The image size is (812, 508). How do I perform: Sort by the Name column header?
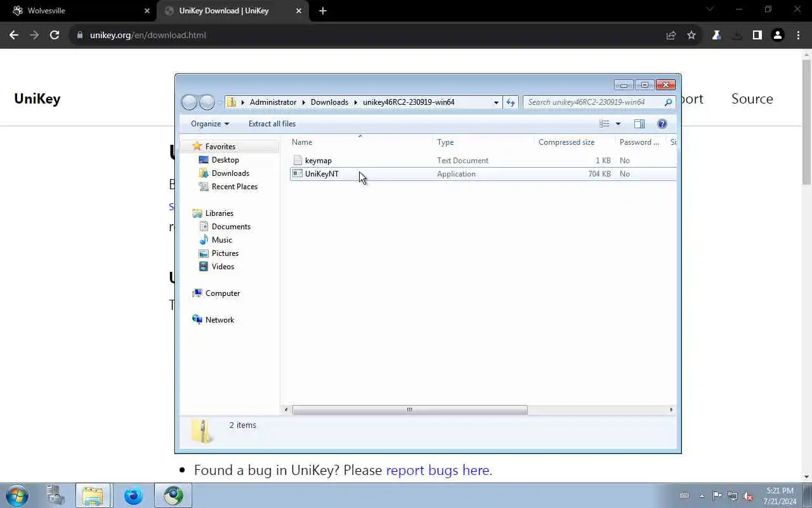click(360, 142)
